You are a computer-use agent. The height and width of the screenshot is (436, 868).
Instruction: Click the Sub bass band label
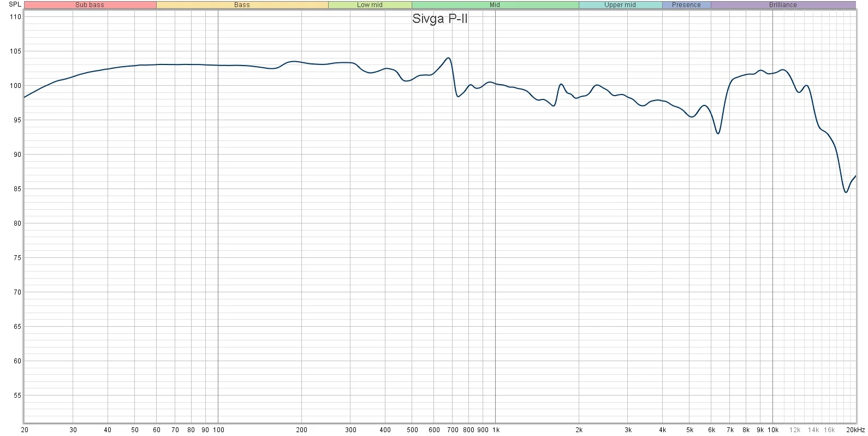tap(90, 5)
